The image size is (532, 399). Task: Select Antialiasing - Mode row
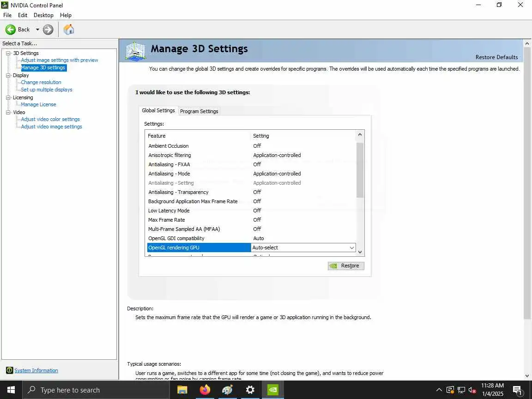point(251,174)
